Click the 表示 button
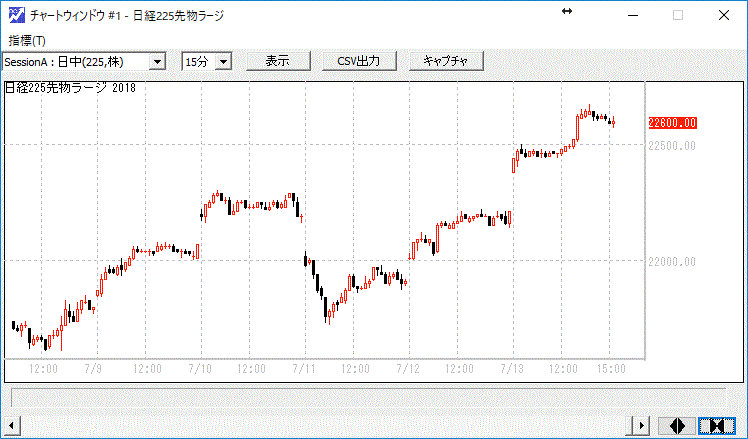748x439 pixels. tap(278, 61)
